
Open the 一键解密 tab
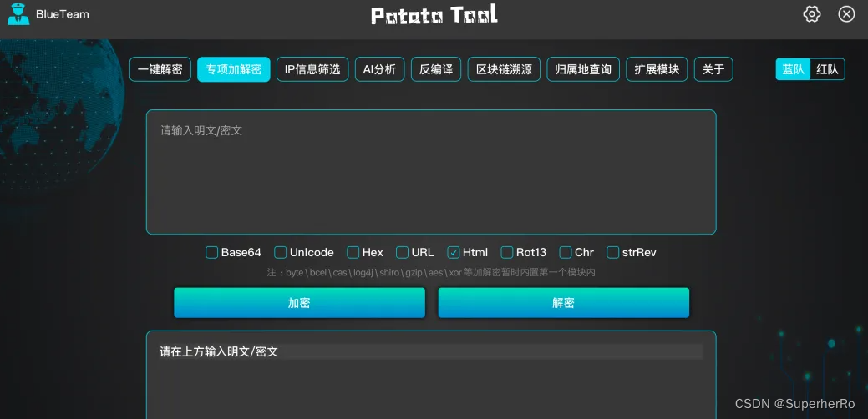click(x=160, y=69)
